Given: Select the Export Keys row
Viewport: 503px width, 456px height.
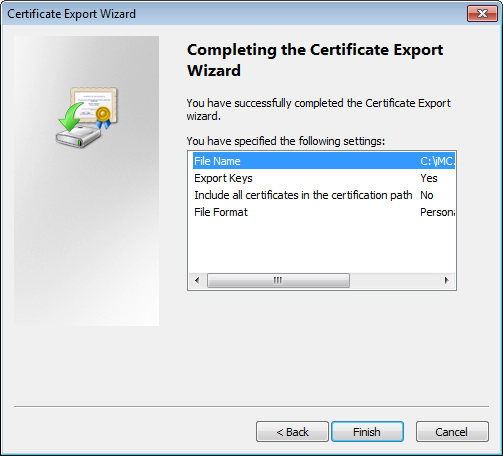Looking at the screenshot, I should click(324, 178).
